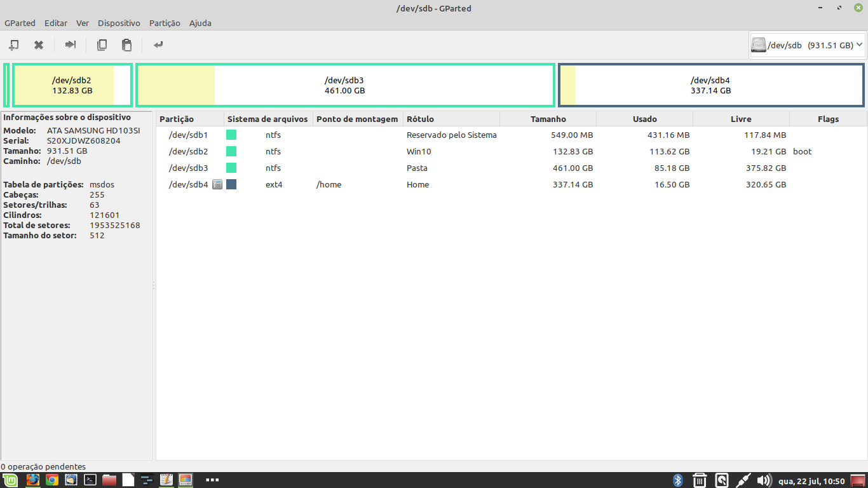The width and height of the screenshot is (868, 488).
Task: Select the /dev/sdb4 row in partition list
Action: tap(512, 184)
